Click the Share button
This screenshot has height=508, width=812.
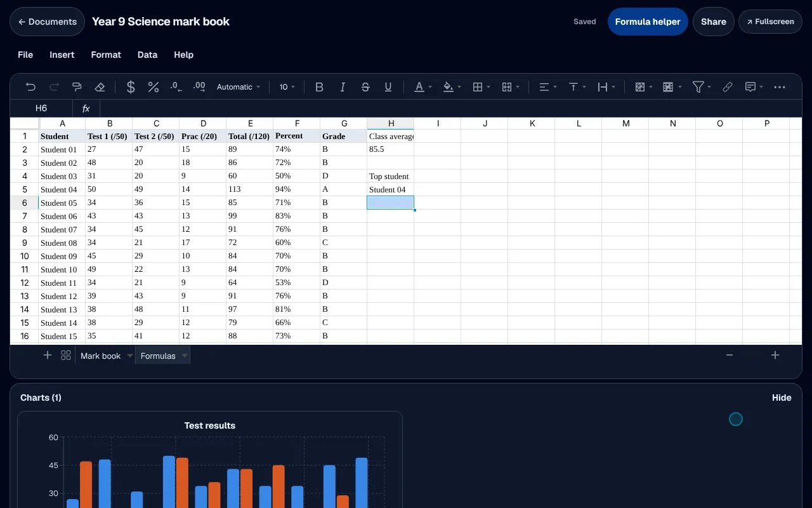[x=714, y=22]
